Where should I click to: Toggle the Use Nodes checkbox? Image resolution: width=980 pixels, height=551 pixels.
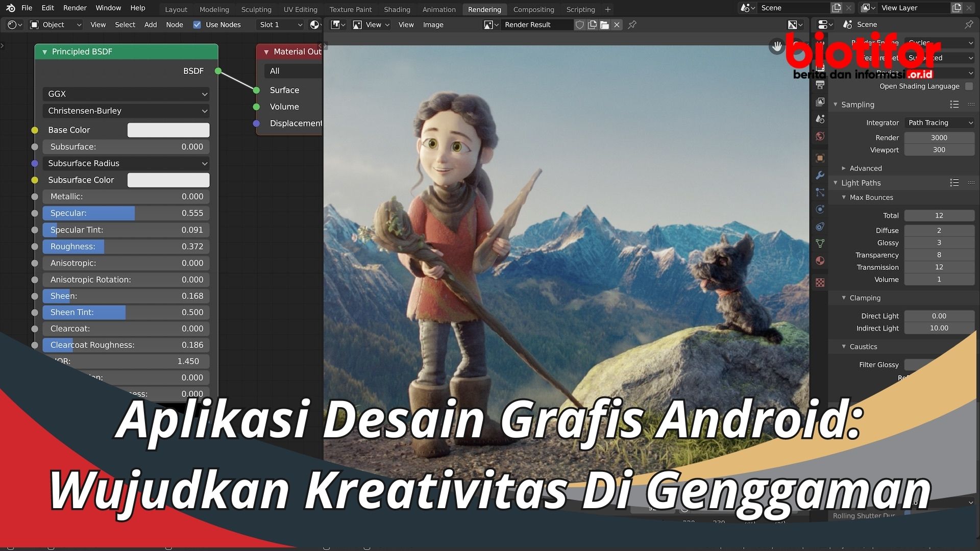[x=197, y=24]
